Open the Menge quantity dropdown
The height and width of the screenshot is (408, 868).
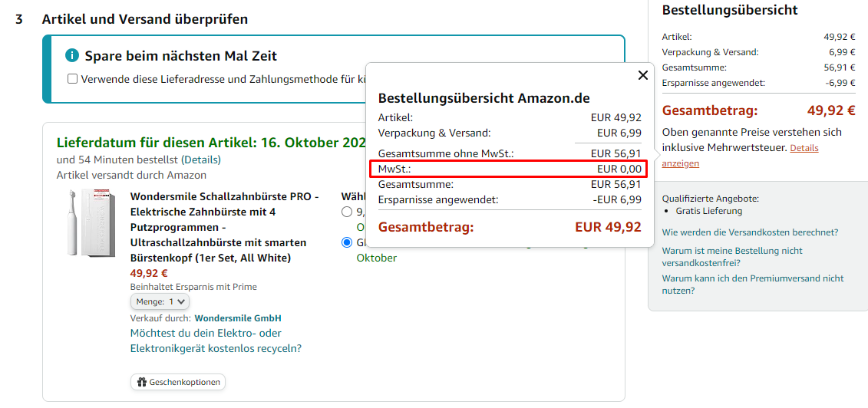point(160,302)
